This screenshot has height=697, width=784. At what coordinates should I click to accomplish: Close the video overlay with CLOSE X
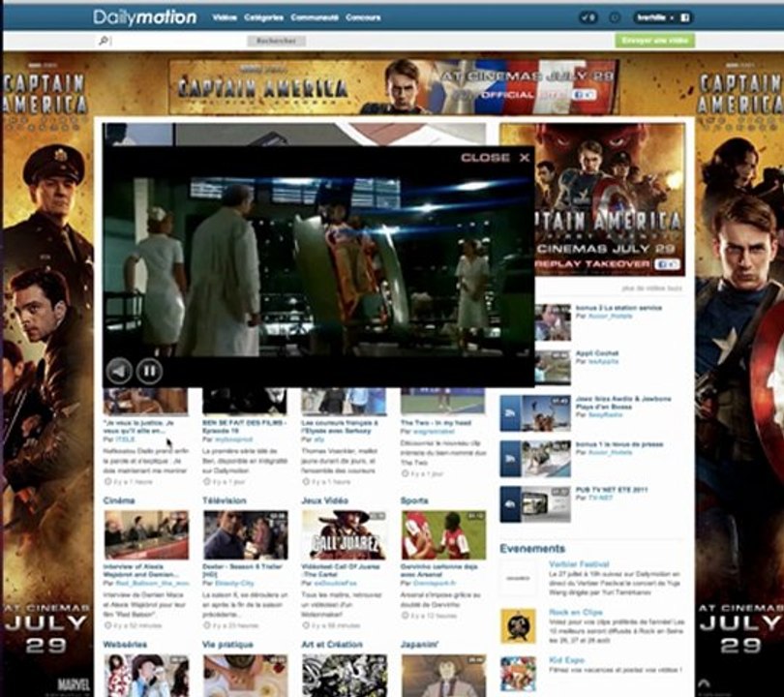(x=495, y=158)
